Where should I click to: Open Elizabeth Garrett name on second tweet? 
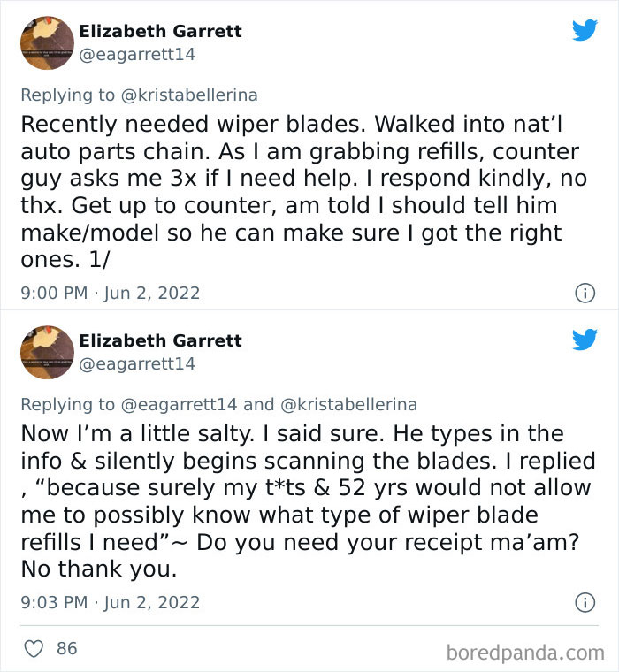click(160, 340)
